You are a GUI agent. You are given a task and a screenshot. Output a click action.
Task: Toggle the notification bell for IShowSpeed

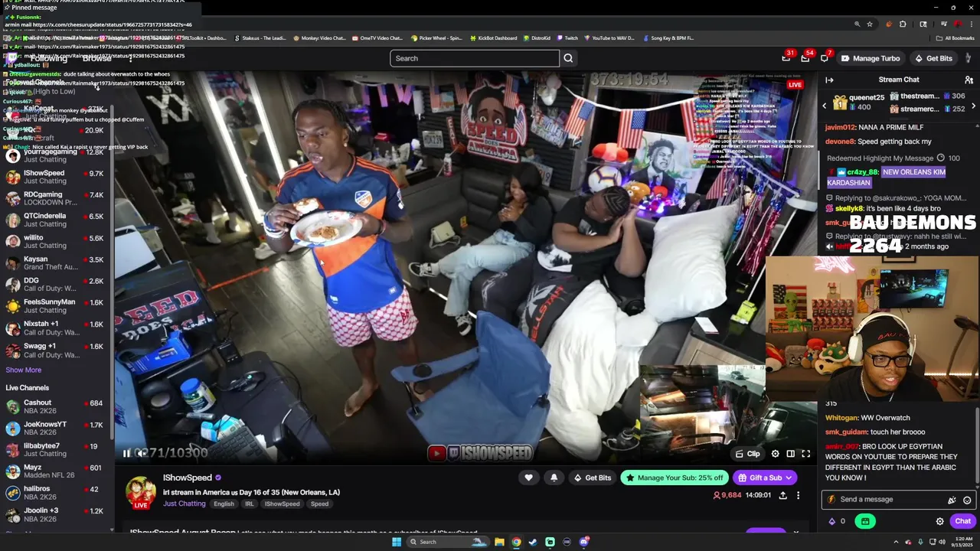(554, 478)
